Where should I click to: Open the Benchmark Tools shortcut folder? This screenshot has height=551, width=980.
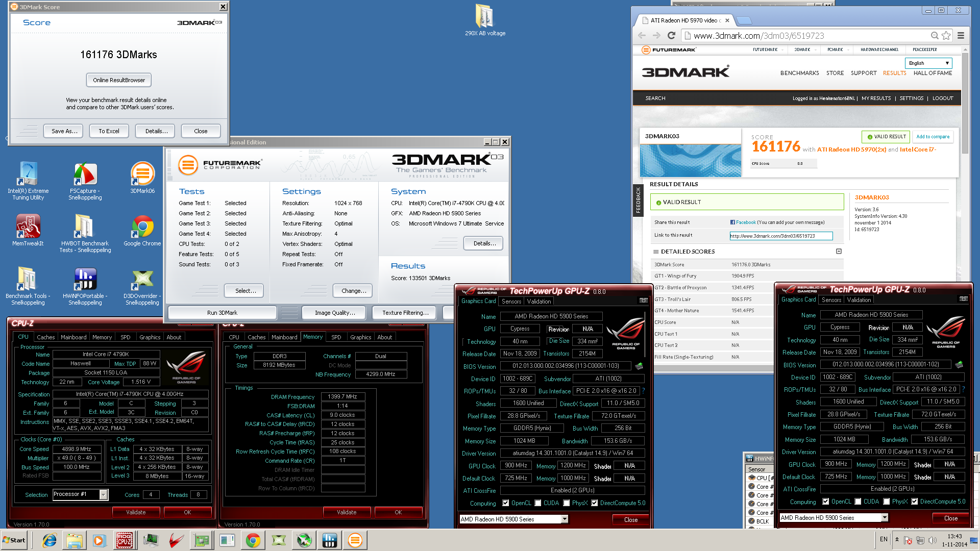28,286
